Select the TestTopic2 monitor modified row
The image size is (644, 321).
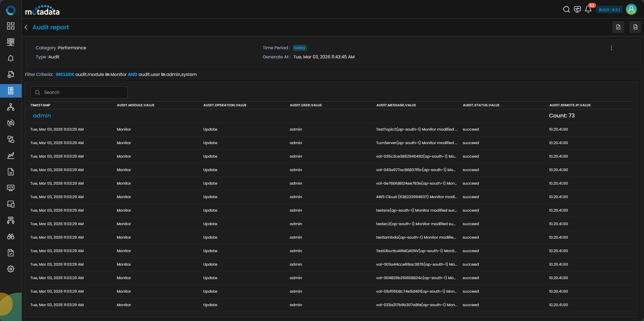click(417, 129)
